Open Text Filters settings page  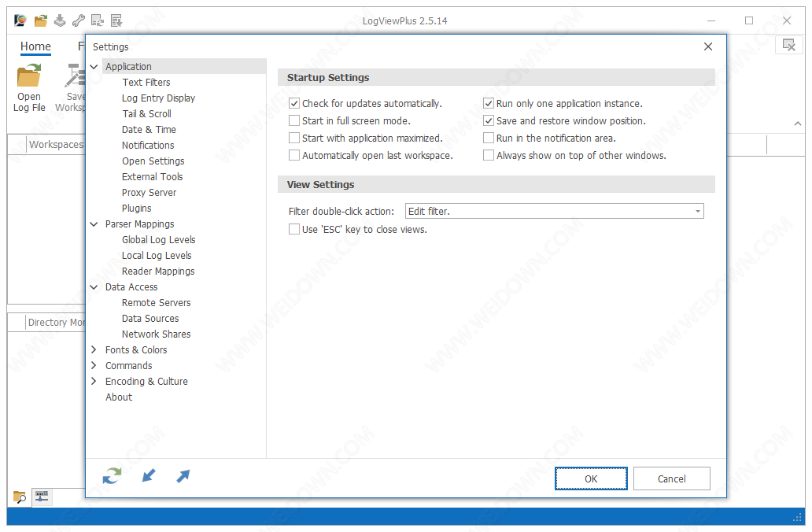(x=146, y=83)
